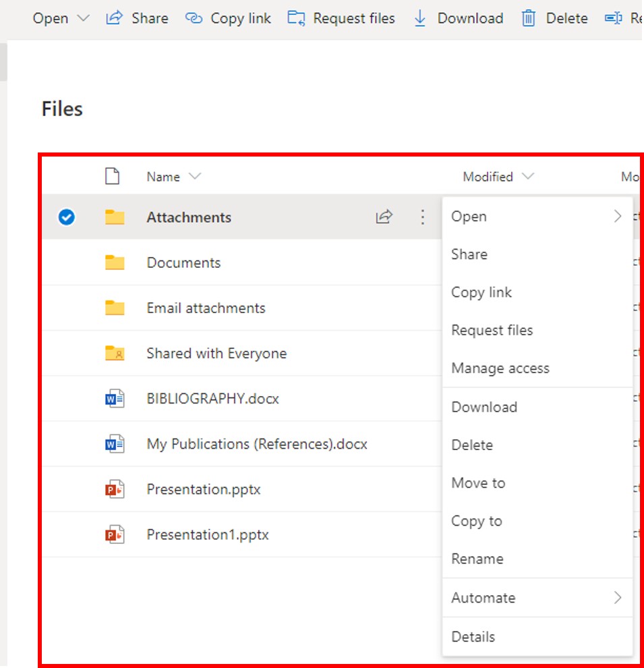Click the three-dot actions icon beside Attachments
This screenshot has width=644, height=668.
pyautogui.click(x=422, y=217)
